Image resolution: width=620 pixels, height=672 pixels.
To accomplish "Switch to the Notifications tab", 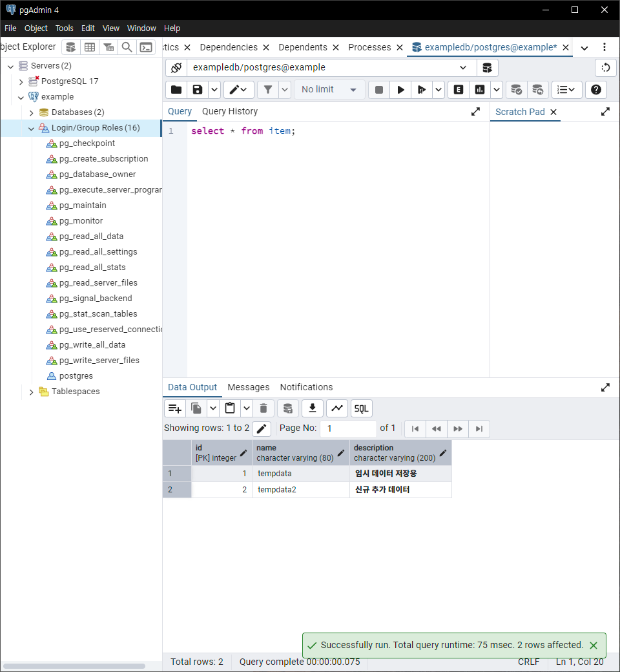I will click(306, 388).
